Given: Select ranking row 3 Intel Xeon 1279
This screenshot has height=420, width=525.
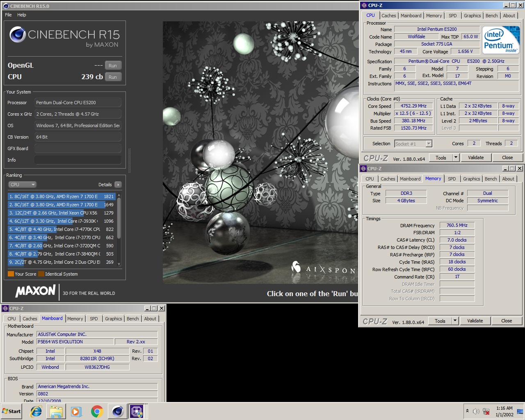Looking at the screenshot, I should [x=62, y=213].
